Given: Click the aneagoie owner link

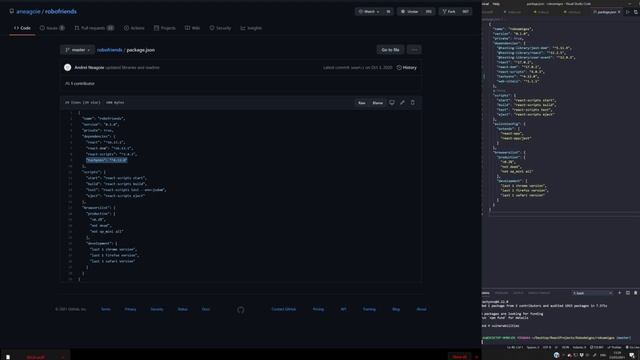Looking at the screenshot, I should click(x=28, y=11).
